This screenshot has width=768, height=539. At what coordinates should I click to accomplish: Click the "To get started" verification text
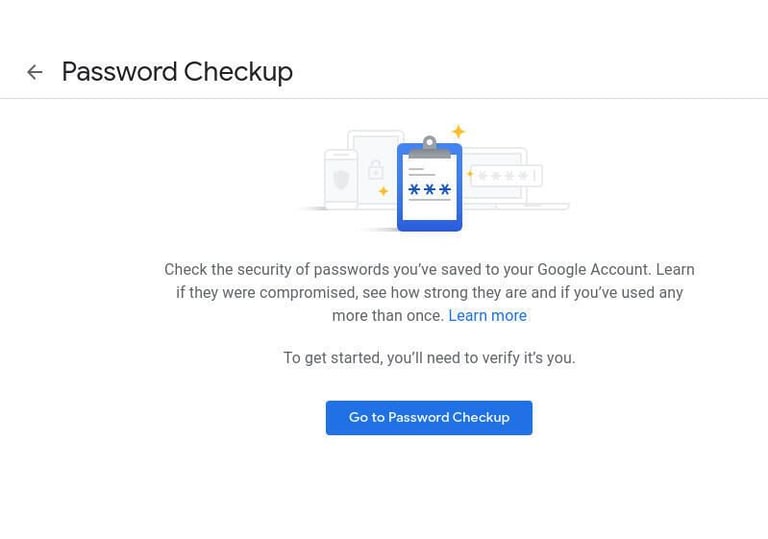[429, 358]
